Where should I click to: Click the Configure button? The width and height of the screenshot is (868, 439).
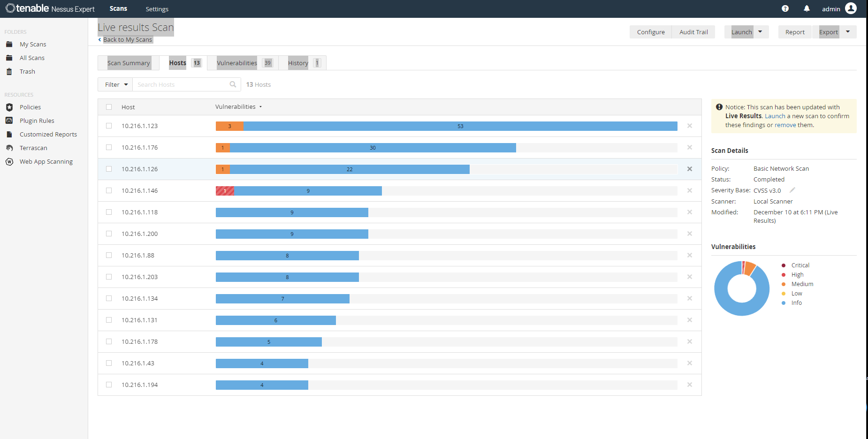pos(651,32)
